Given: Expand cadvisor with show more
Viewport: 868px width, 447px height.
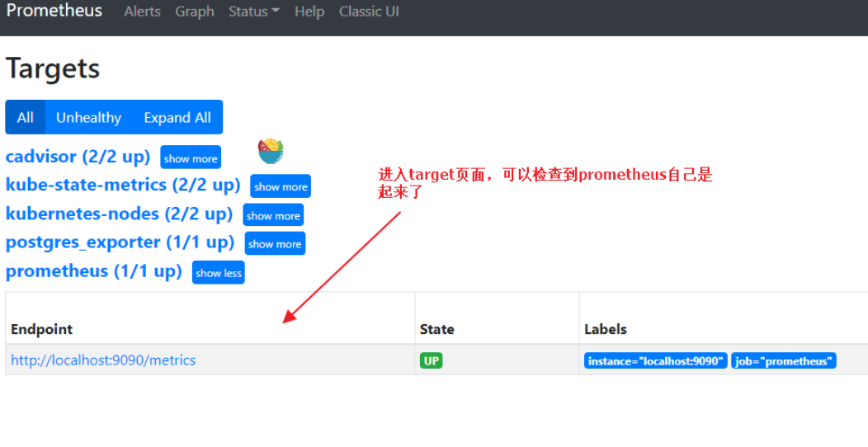Looking at the screenshot, I should (191, 158).
